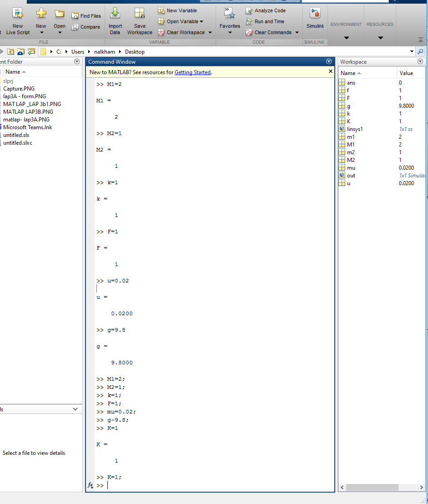The image size is (428, 504).
Task: Click the Workspace scroll right arrow
Action: pyautogui.click(x=421, y=487)
